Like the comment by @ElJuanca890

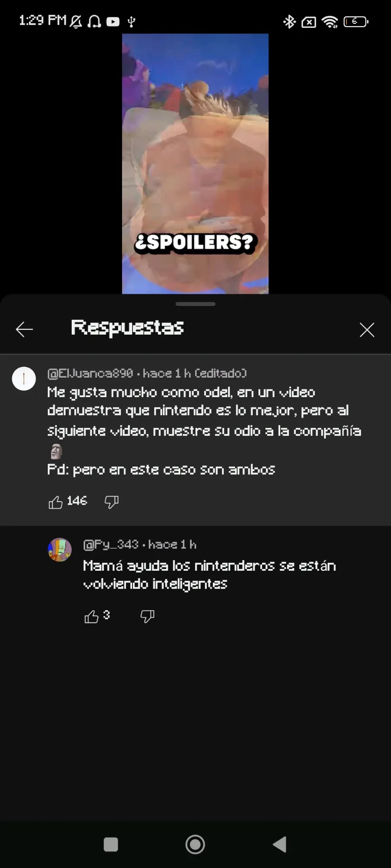[56, 502]
